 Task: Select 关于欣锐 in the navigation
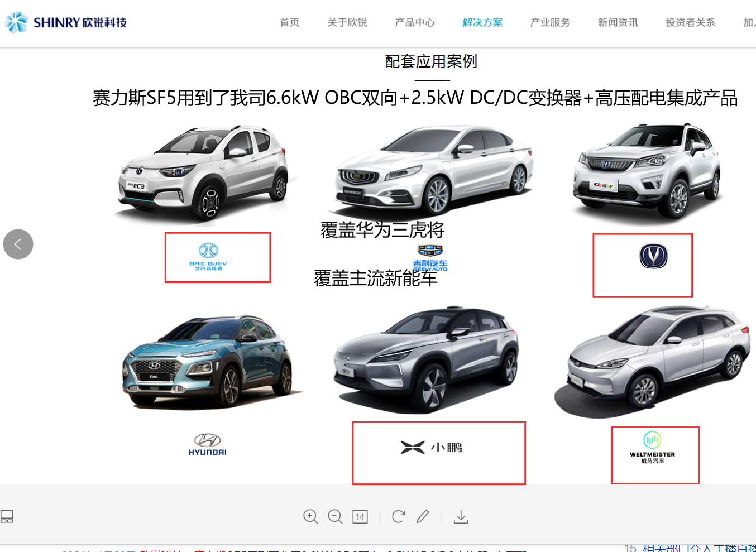pyautogui.click(x=347, y=23)
